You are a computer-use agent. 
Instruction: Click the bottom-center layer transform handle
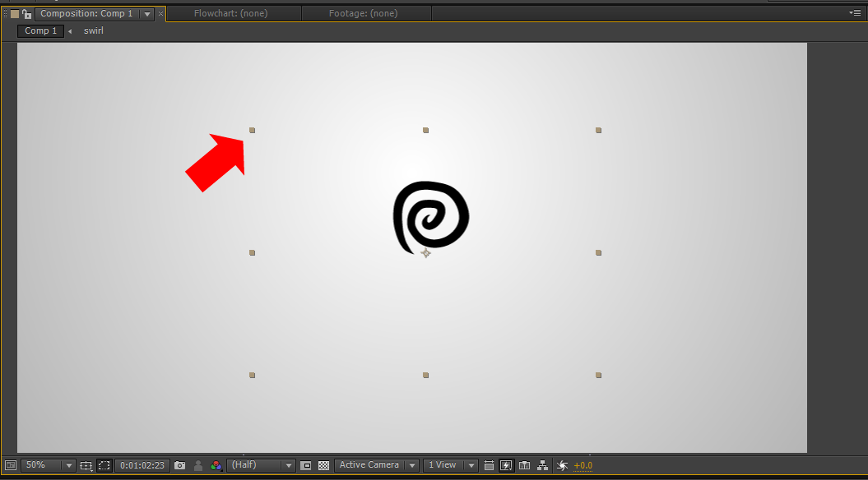425,375
